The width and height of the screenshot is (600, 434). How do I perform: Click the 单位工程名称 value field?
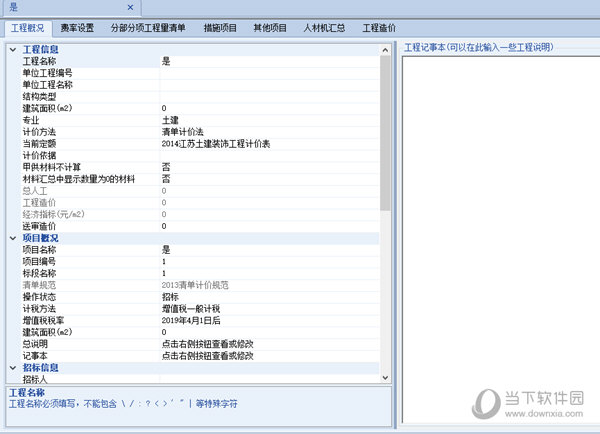[269, 85]
